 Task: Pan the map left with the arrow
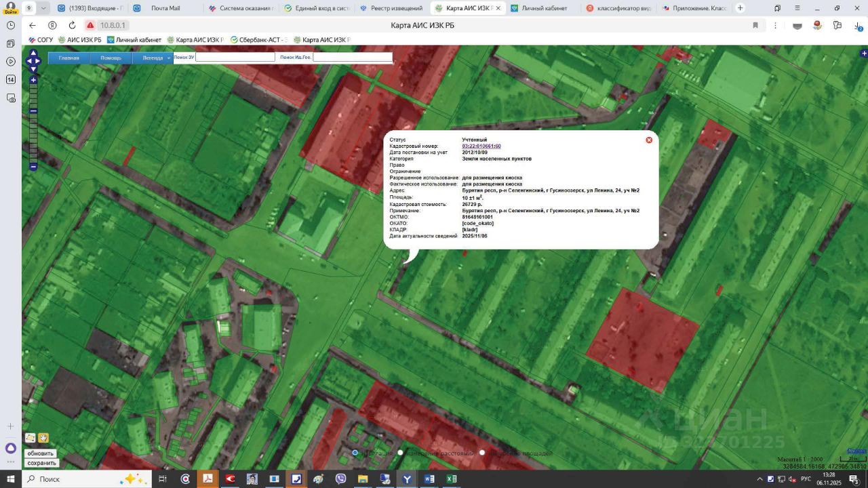click(x=28, y=61)
